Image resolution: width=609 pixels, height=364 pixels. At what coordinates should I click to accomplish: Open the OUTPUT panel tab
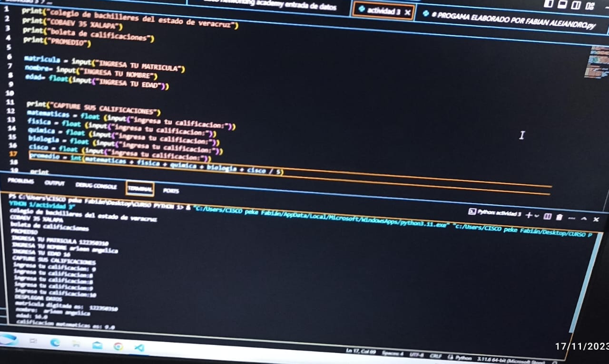coord(54,183)
